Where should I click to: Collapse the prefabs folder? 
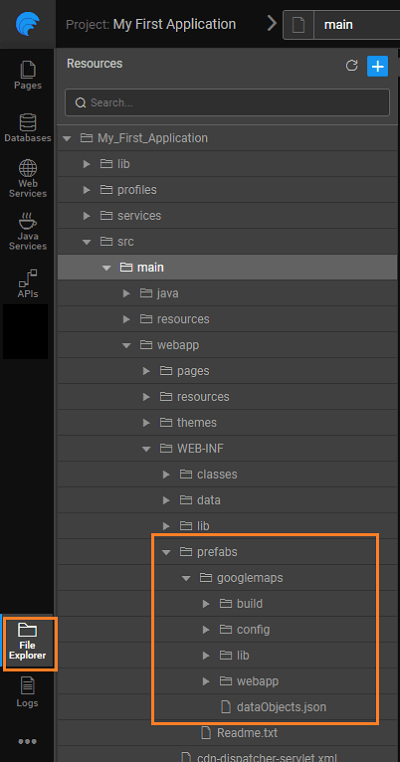166,552
